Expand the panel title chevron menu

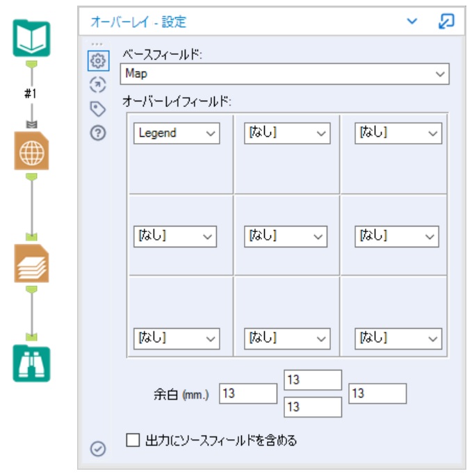(x=412, y=22)
